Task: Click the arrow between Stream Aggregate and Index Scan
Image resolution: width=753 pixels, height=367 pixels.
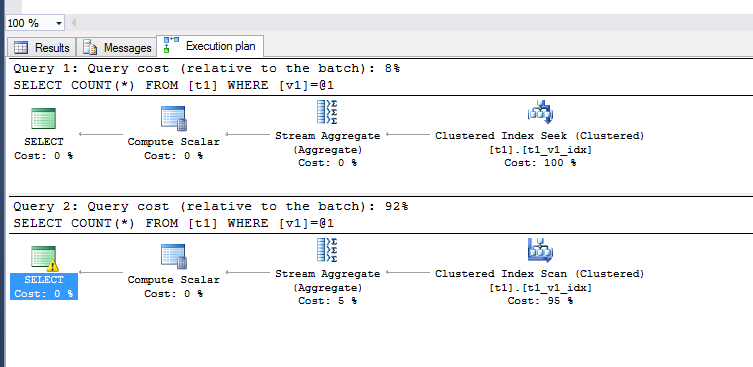Action: point(408,273)
